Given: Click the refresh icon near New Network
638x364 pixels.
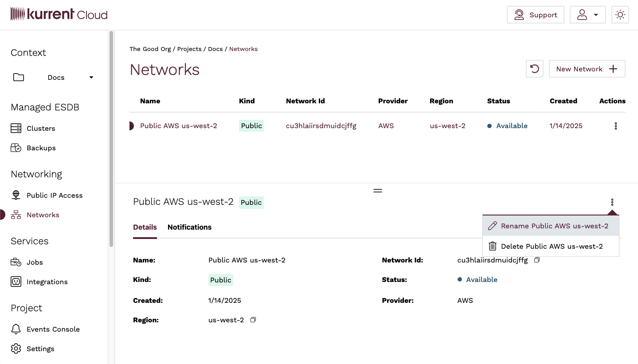Looking at the screenshot, I should (534, 69).
